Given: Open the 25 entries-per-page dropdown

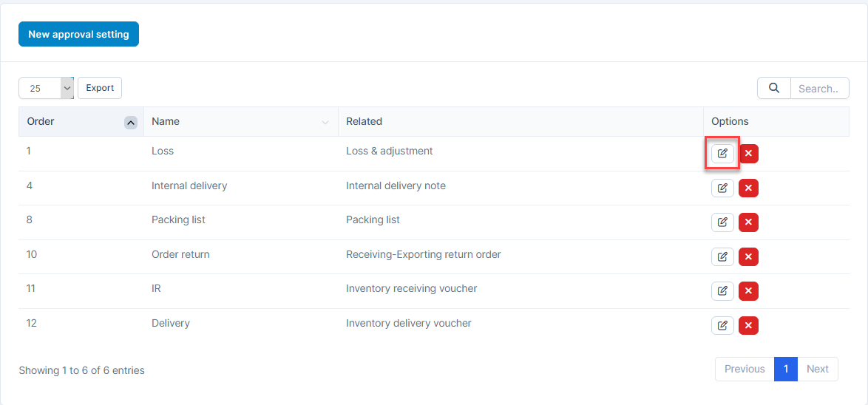Looking at the screenshot, I should pyautogui.click(x=47, y=88).
